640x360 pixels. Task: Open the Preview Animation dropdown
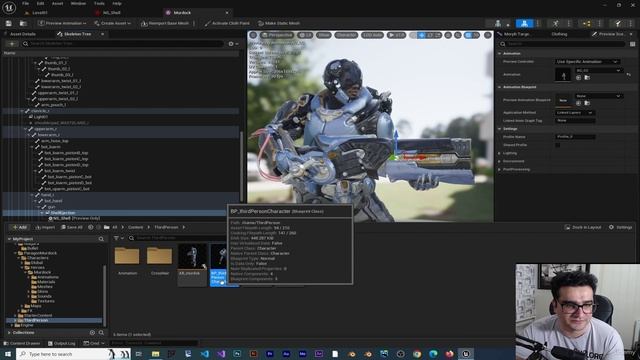[x=62, y=23]
